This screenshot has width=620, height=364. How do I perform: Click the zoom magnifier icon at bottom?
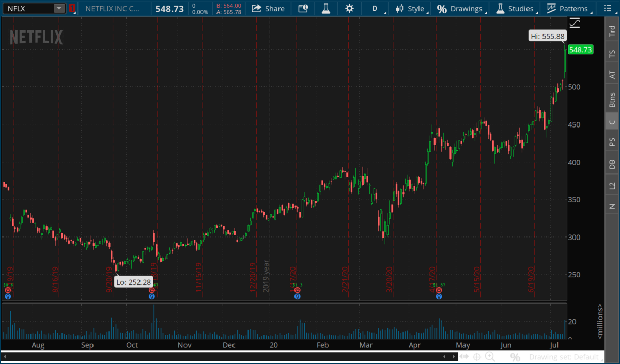[x=490, y=357]
